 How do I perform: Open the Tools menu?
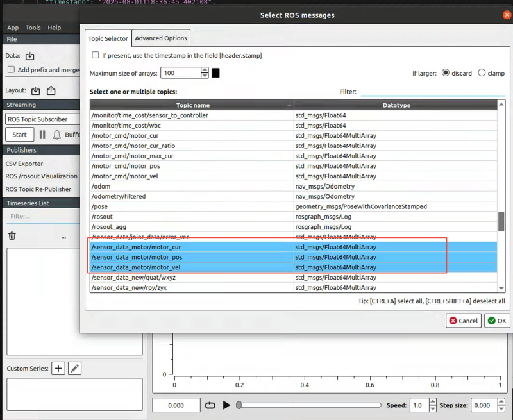[33, 28]
